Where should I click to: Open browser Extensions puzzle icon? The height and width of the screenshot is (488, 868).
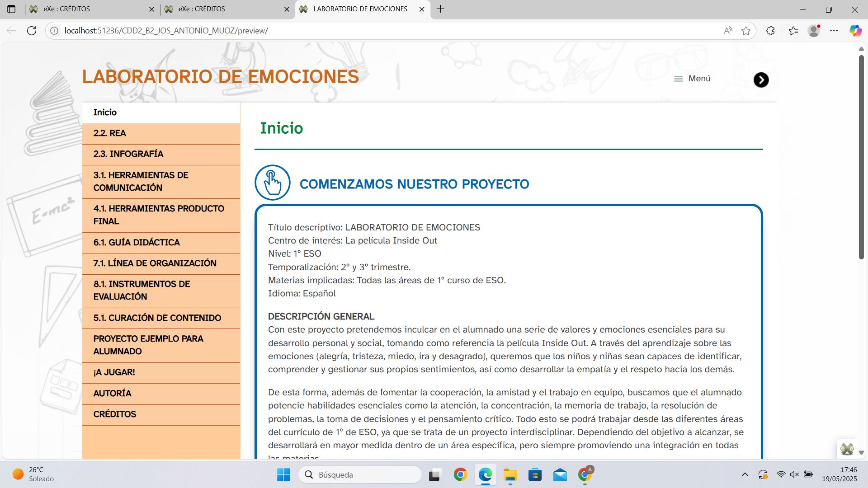(x=771, y=31)
